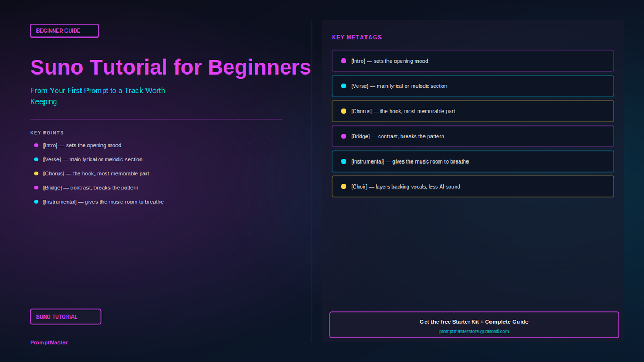Click the [Intro] line in Key Points list
Viewport: 644px width, 362px height.
tap(82, 145)
